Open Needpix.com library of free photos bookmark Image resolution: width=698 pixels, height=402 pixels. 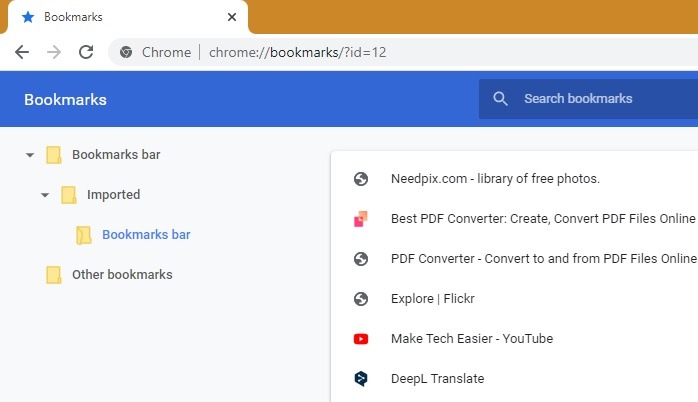(495, 179)
